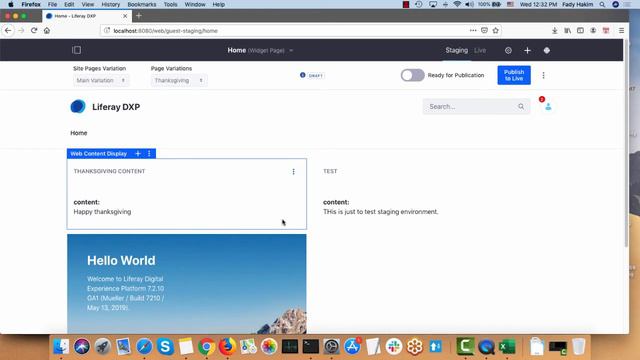
Task: Toggle the Liferay product menu sidebar icon
Action: pos(76,50)
